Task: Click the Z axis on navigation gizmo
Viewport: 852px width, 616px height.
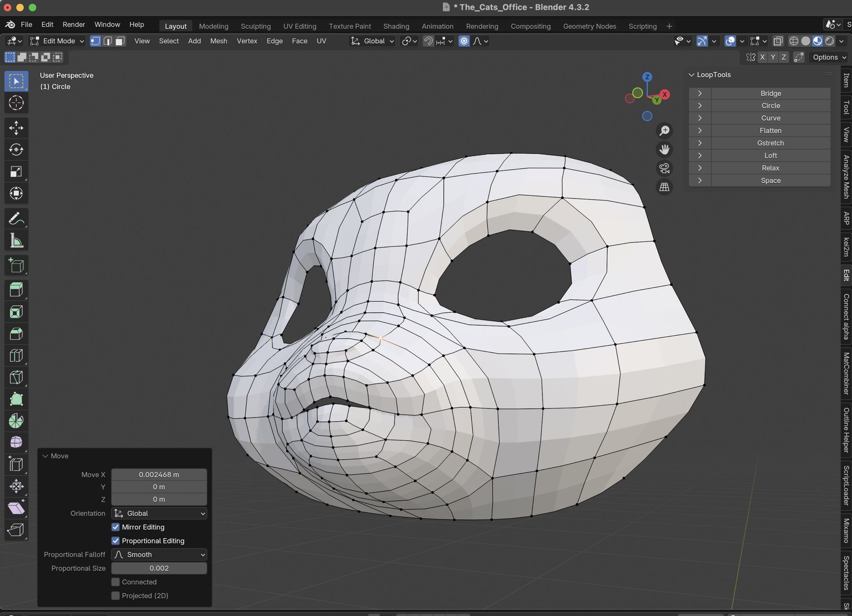Action: pyautogui.click(x=647, y=77)
